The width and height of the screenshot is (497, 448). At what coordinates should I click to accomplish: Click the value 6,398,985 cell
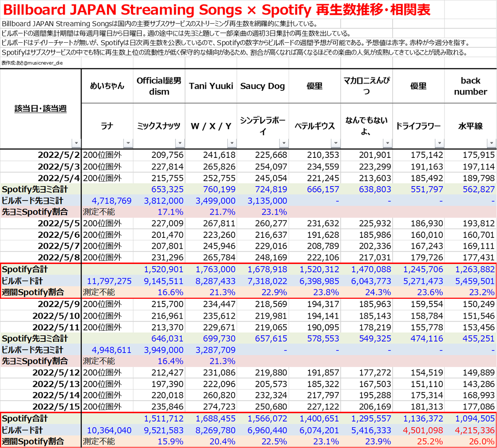(x=315, y=281)
